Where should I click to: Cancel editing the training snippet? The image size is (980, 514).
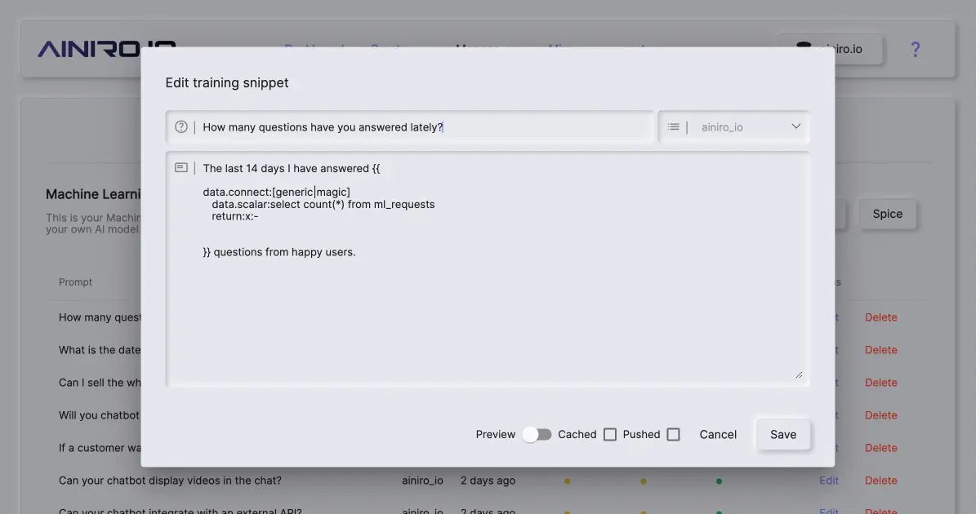(x=718, y=435)
